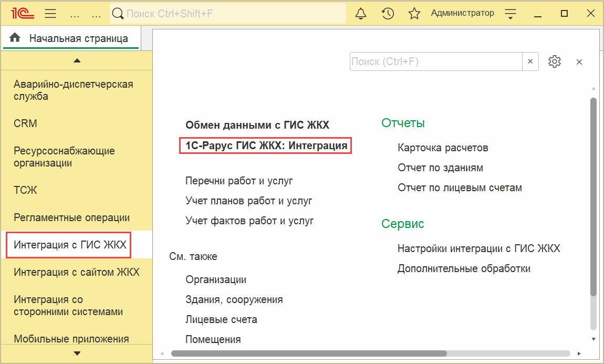Clear the panel search field
The width and height of the screenshot is (604, 364).
530,61
